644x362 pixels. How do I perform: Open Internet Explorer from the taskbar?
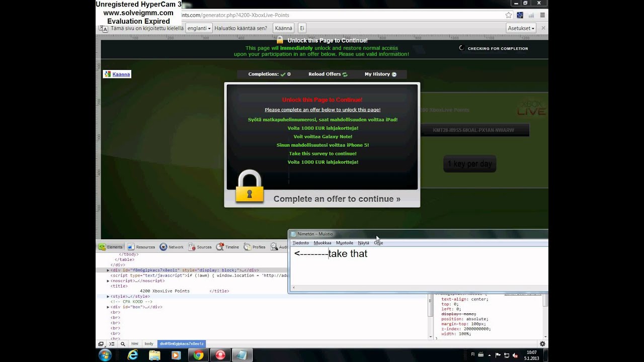[x=133, y=355]
